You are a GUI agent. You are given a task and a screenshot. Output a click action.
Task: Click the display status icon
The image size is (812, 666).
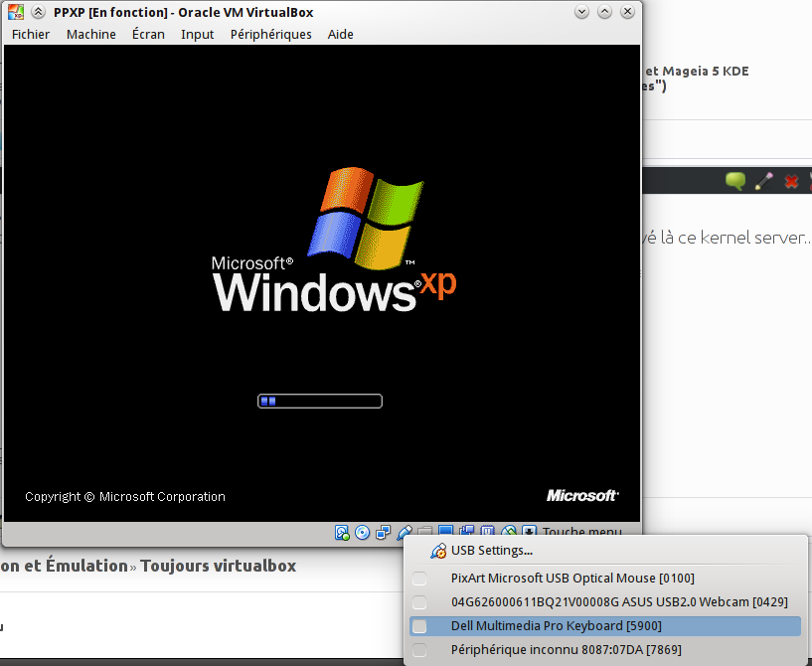click(445, 531)
